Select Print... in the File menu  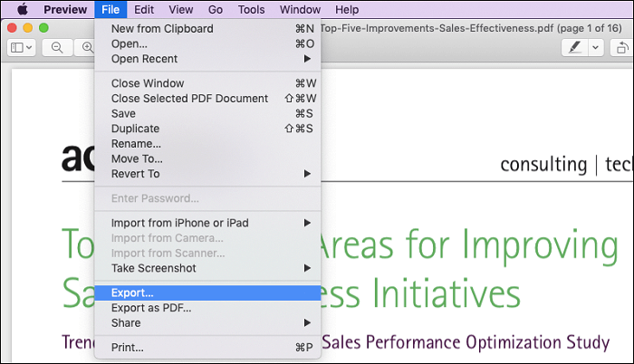(x=207, y=348)
